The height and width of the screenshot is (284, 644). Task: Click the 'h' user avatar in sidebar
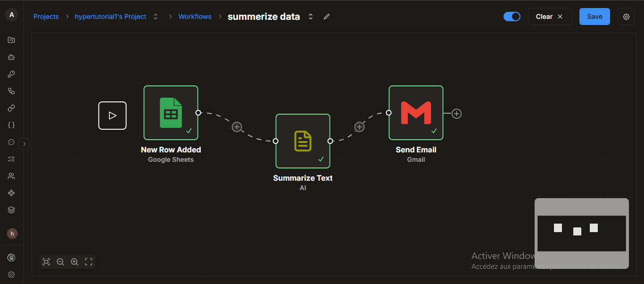pyautogui.click(x=12, y=234)
